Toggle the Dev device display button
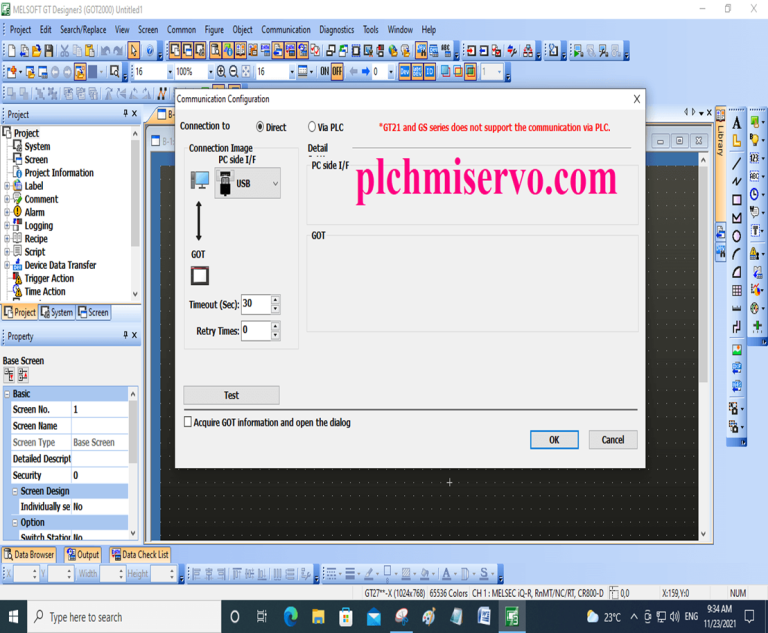The width and height of the screenshot is (768, 633). coord(405,72)
